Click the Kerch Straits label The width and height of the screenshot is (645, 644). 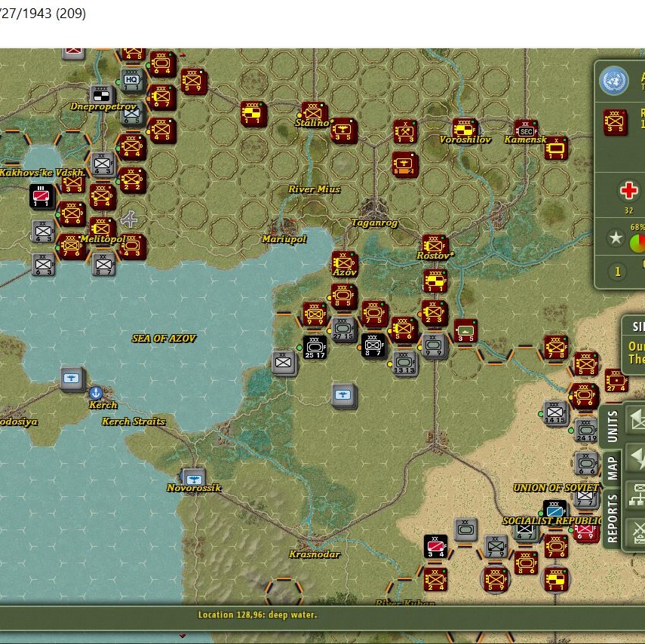tap(134, 421)
